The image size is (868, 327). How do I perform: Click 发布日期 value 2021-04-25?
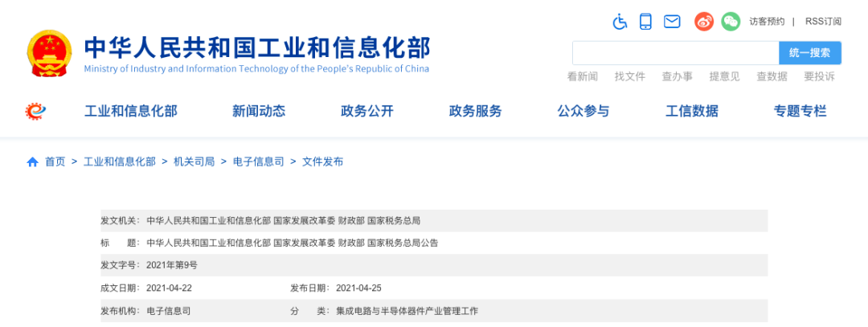point(358,288)
